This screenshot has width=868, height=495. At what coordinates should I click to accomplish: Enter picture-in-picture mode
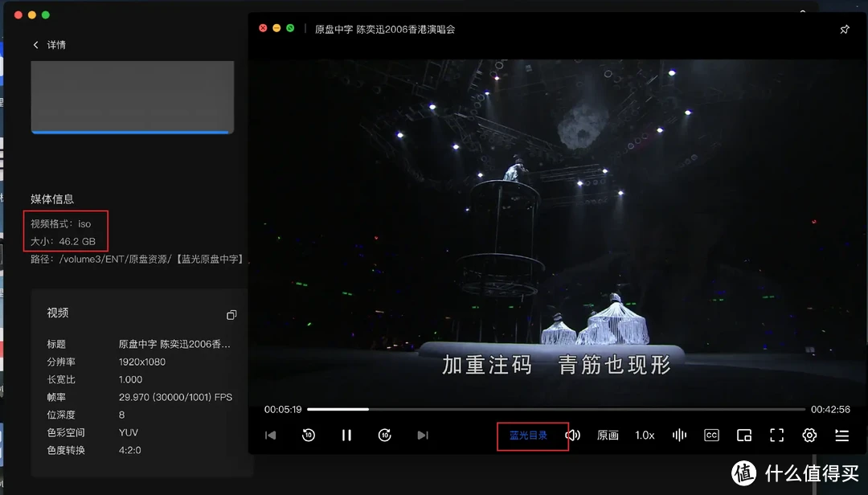[743, 435]
